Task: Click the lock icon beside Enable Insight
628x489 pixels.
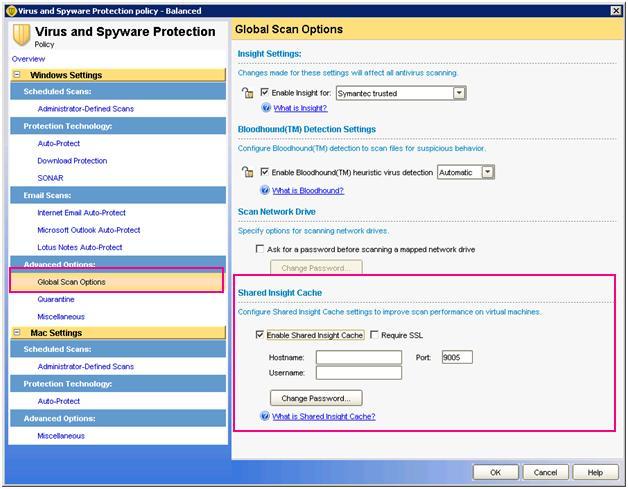Action: point(248,93)
